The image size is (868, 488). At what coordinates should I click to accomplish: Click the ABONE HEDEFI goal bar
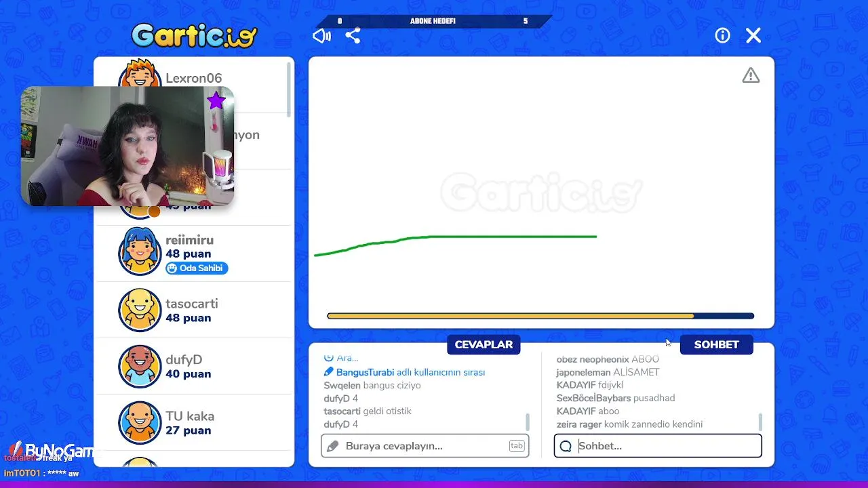pos(433,21)
